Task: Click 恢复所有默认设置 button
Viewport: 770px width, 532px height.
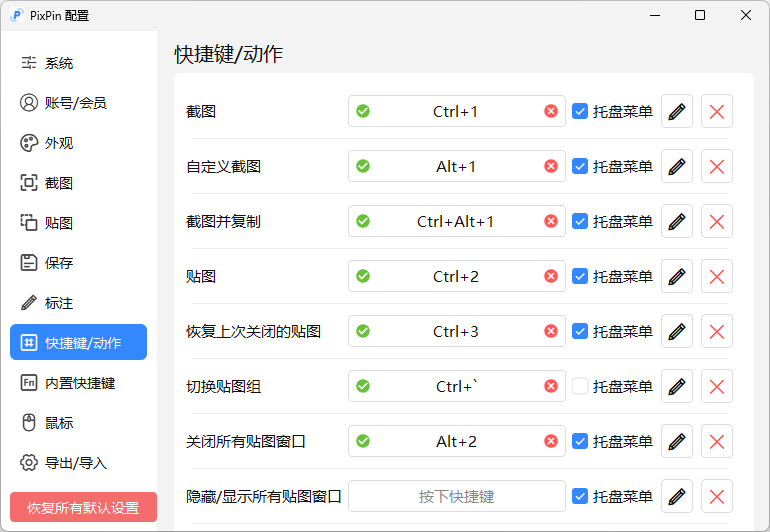Action: (83, 507)
